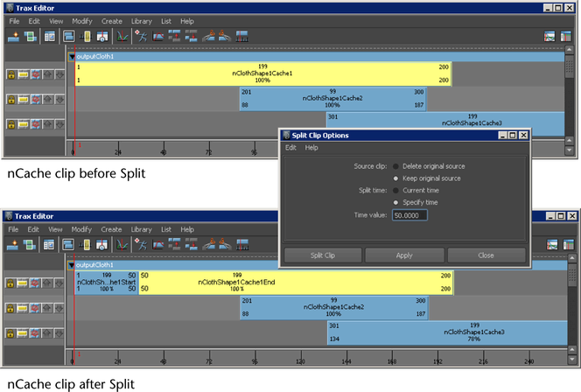Click the lock icon of nClothShape1Cache1 track
This screenshot has height=392, width=581.
pos(11,74)
